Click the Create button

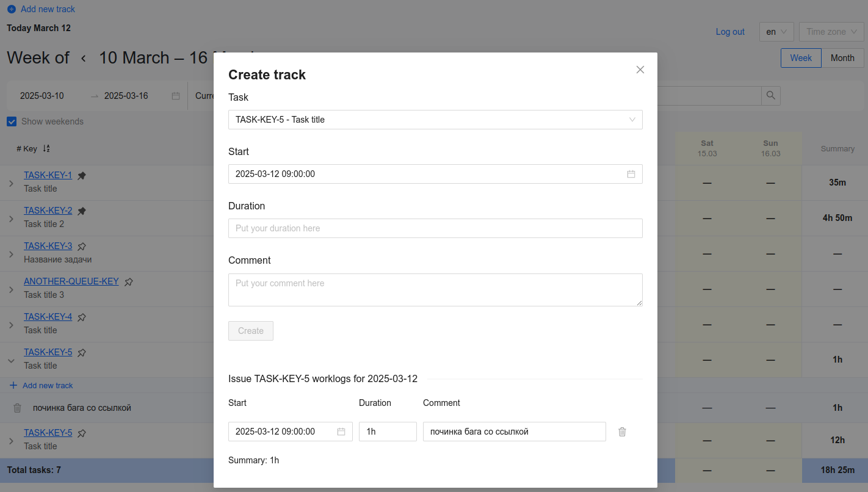click(251, 331)
